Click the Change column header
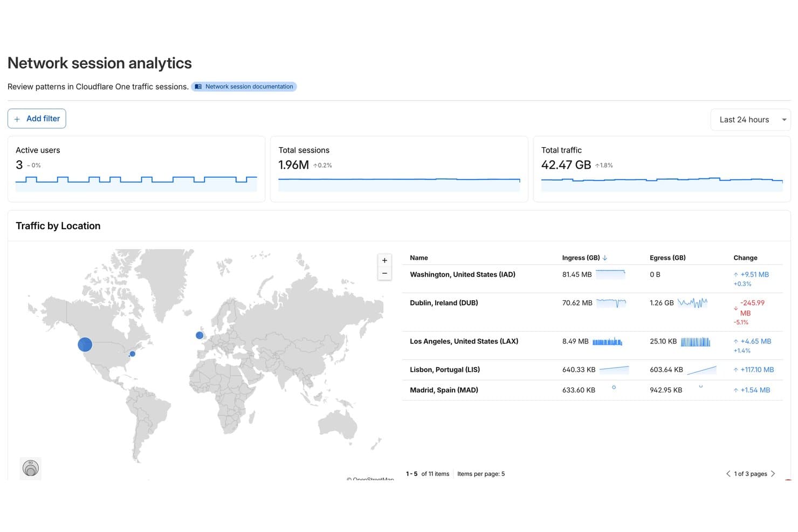Image resolution: width=798 pixels, height=532 pixels. click(745, 258)
